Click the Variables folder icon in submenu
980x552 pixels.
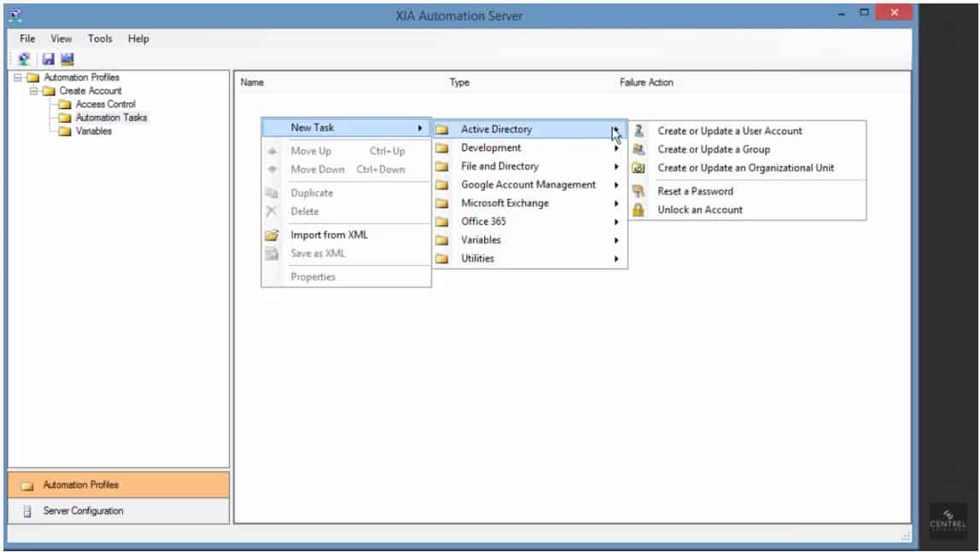[442, 240]
